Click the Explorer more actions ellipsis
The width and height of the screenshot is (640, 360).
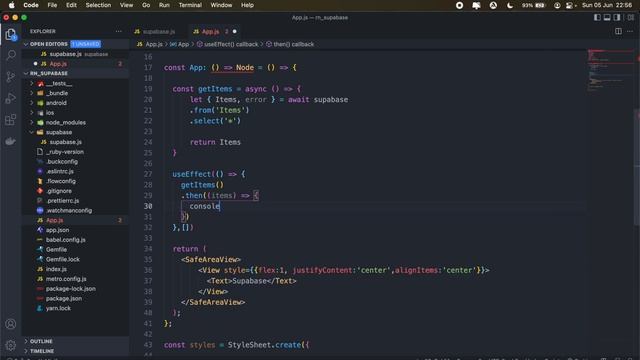click(x=118, y=31)
